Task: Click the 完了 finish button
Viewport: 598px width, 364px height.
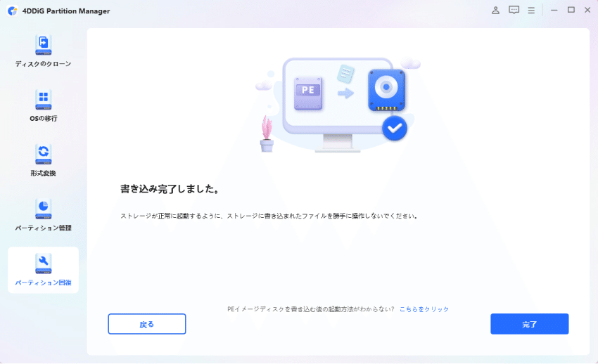Action: [x=529, y=324]
